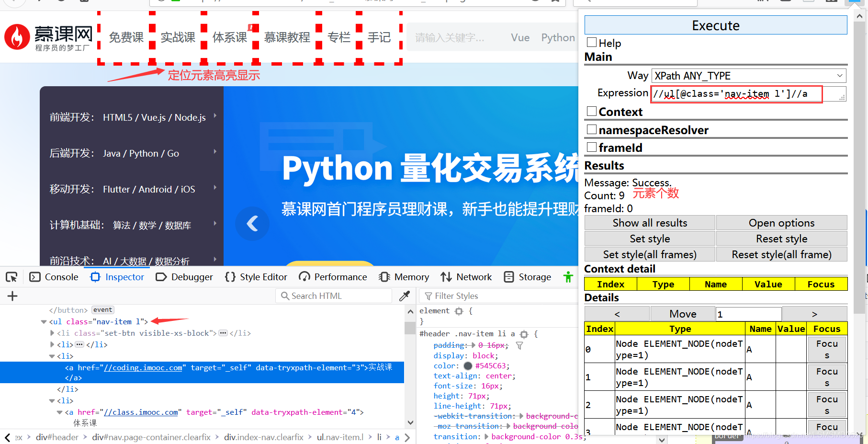Open the Memory tab
The height and width of the screenshot is (444, 868).
pos(404,277)
